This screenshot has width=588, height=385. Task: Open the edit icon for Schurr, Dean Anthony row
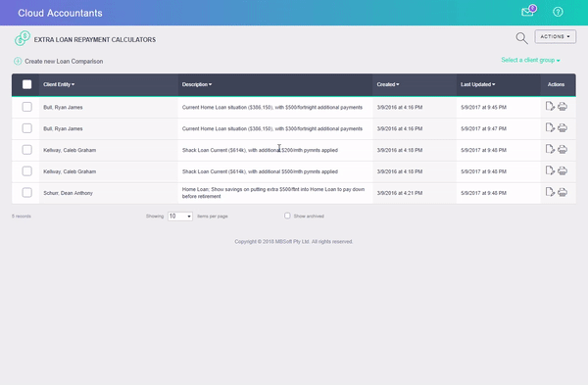click(550, 192)
